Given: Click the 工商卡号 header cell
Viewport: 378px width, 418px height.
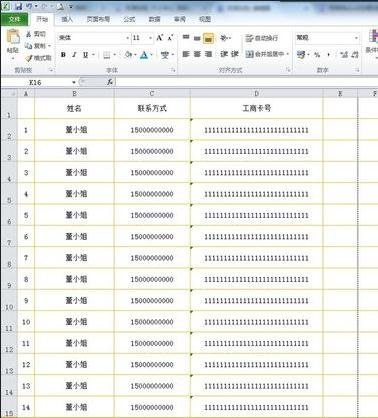Looking at the screenshot, I should pos(256,108).
